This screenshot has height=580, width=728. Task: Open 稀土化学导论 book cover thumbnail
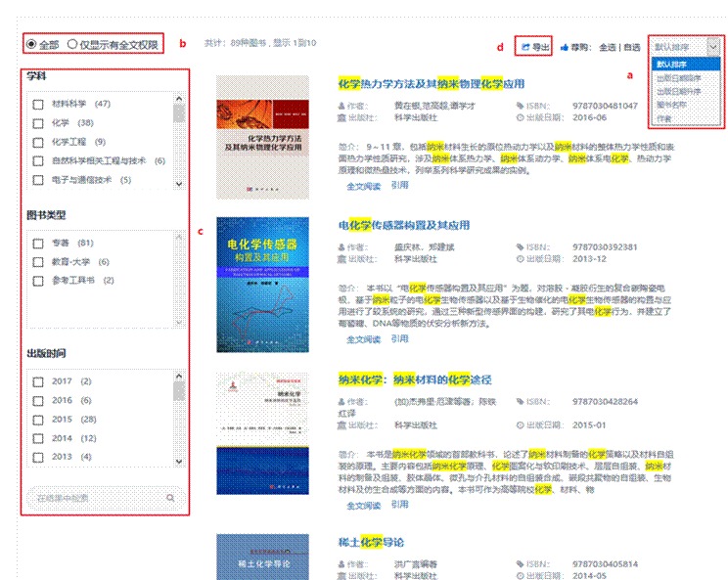(263, 557)
